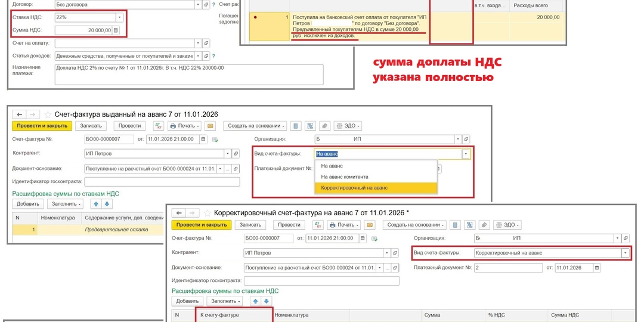644x322 pixels.
Task: Expand Ставка НДС 22% dropdown
Action: point(119,18)
